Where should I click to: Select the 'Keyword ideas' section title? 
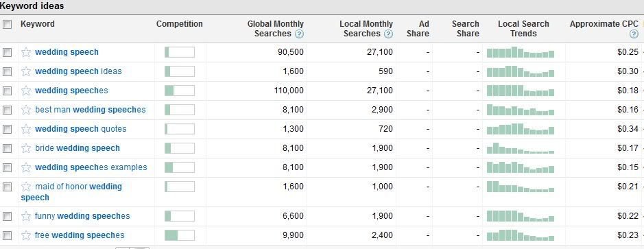point(32,7)
